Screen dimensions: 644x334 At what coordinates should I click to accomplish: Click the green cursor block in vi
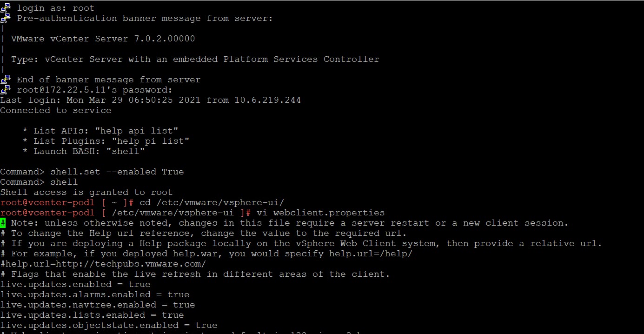point(3,223)
